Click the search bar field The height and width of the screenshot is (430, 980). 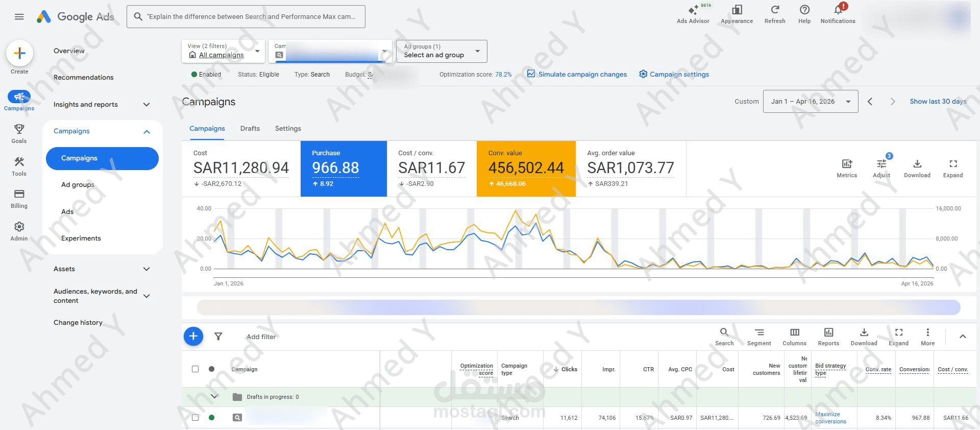(x=246, y=17)
